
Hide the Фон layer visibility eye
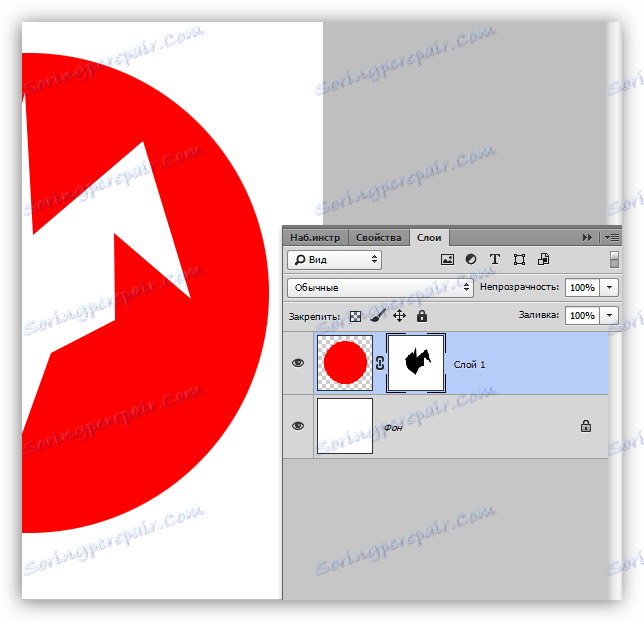click(x=298, y=426)
